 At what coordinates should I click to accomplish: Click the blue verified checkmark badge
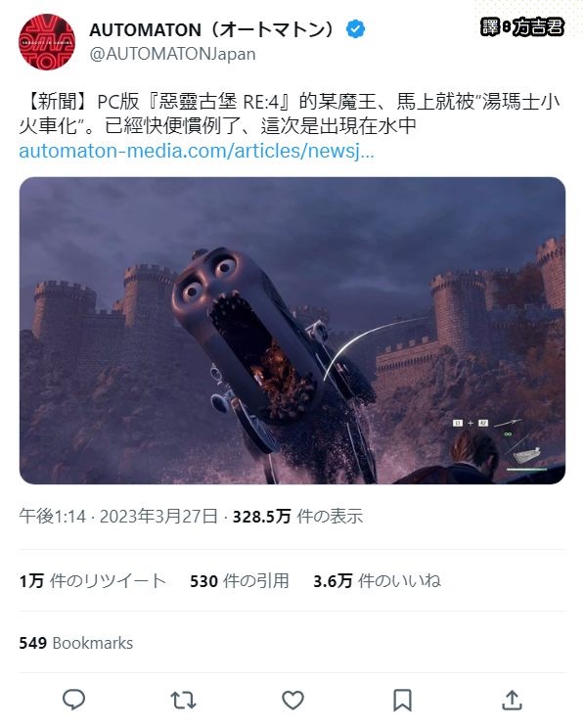356,29
